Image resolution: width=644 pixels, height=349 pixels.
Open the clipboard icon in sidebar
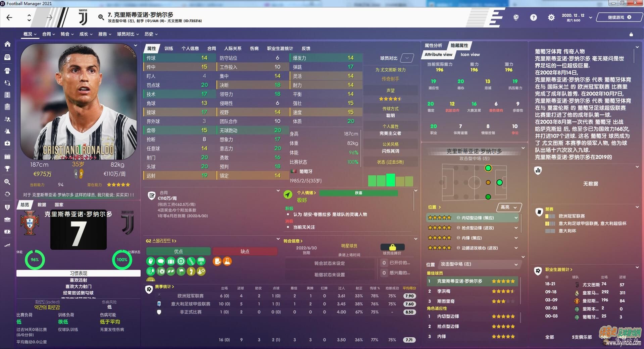click(7, 107)
